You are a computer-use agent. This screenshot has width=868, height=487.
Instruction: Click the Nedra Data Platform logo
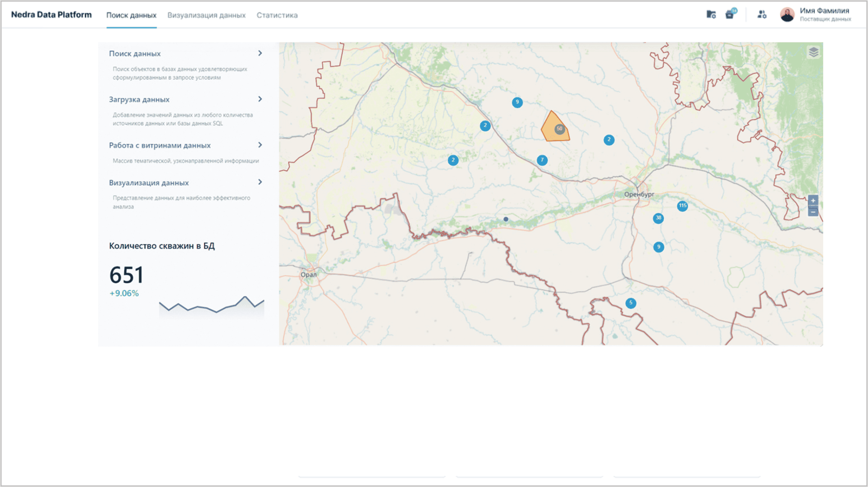51,15
